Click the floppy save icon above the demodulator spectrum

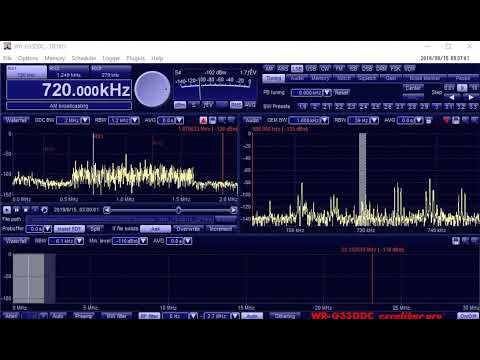(x=456, y=120)
